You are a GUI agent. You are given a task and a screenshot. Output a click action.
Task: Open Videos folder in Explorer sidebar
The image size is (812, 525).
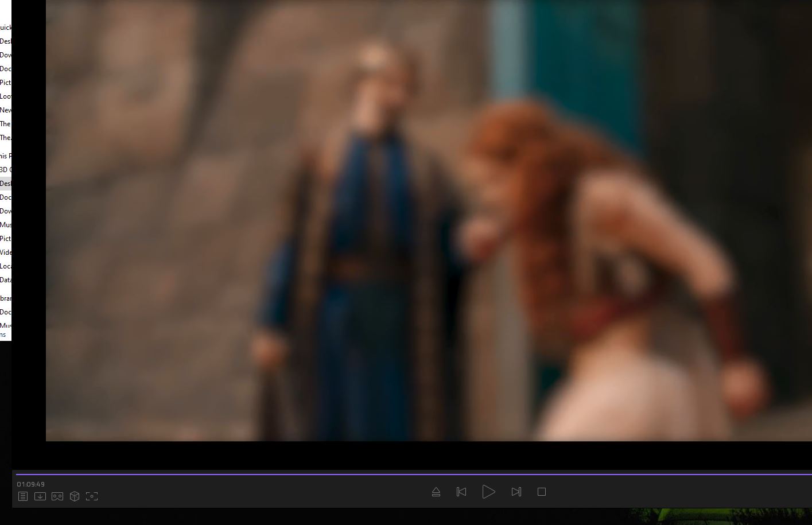pyautogui.click(x=5, y=252)
